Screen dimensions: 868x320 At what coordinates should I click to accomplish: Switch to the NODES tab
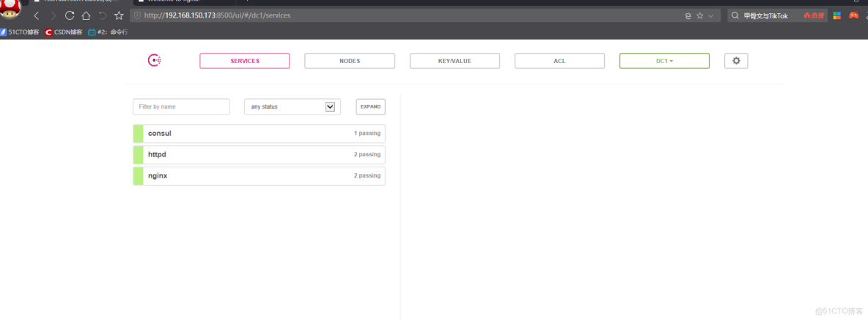(x=350, y=61)
